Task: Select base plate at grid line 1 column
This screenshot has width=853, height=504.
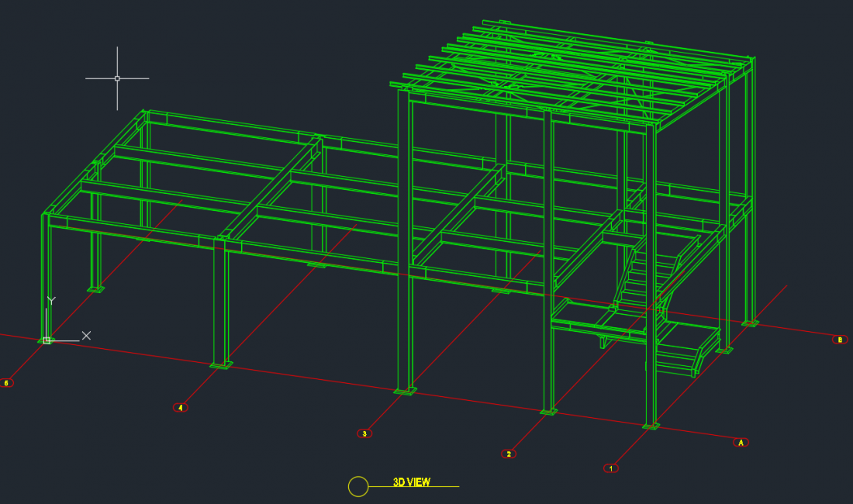Action: coord(651,426)
